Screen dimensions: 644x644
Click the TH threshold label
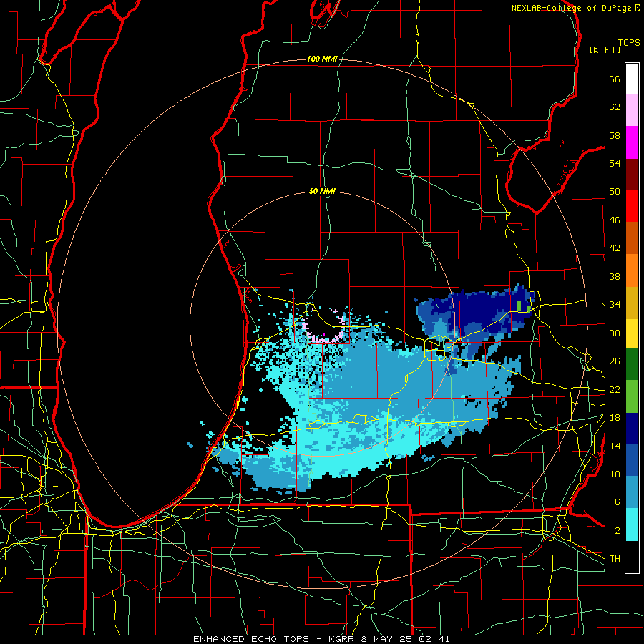click(x=615, y=559)
